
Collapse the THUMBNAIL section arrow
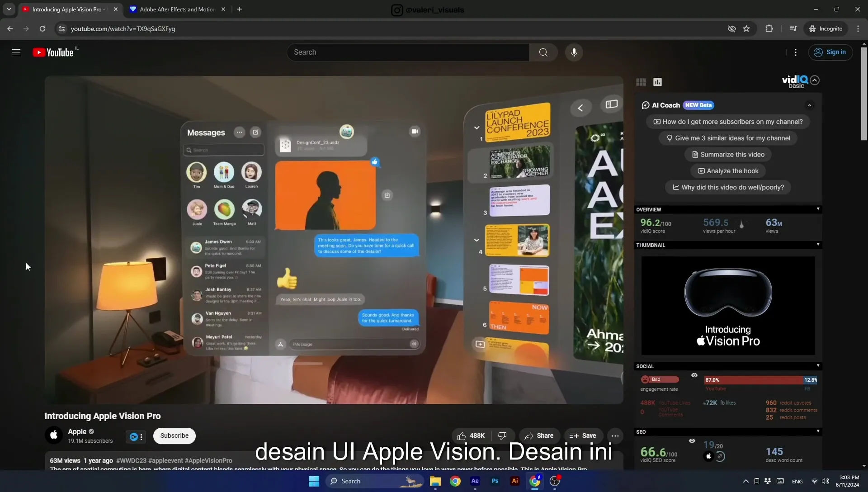818,245
